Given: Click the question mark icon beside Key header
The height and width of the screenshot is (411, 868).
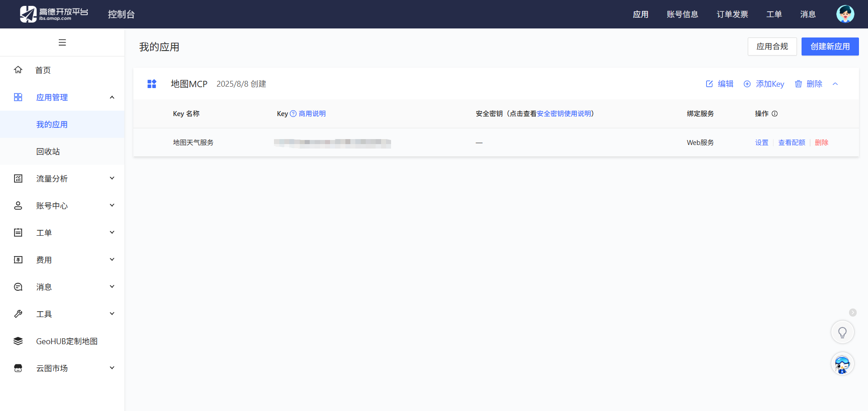Looking at the screenshot, I should pos(293,114).
